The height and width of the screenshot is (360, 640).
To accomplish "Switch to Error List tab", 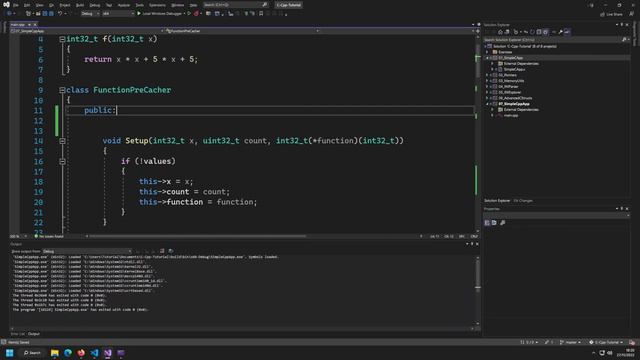I will tap(17, 334).
